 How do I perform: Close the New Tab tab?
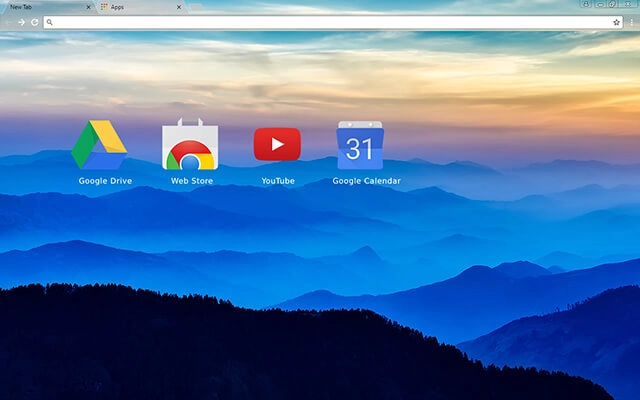tap(88, 7)
